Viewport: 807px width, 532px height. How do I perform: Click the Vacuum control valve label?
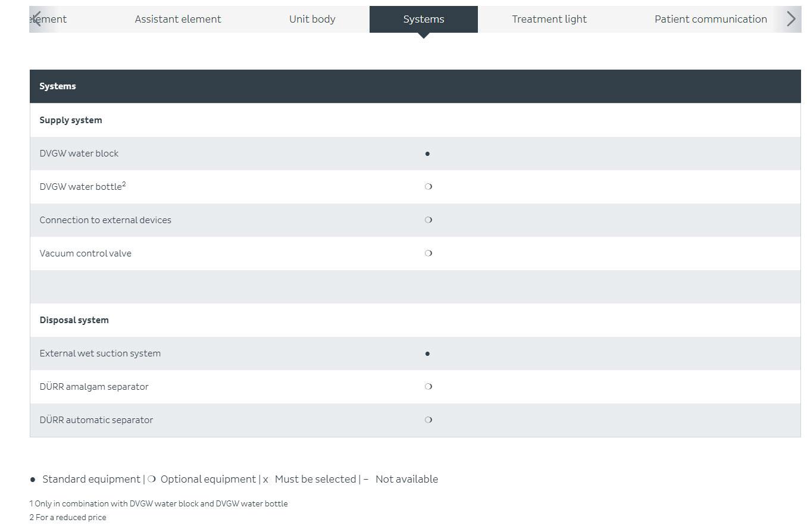tap(86, 254)
